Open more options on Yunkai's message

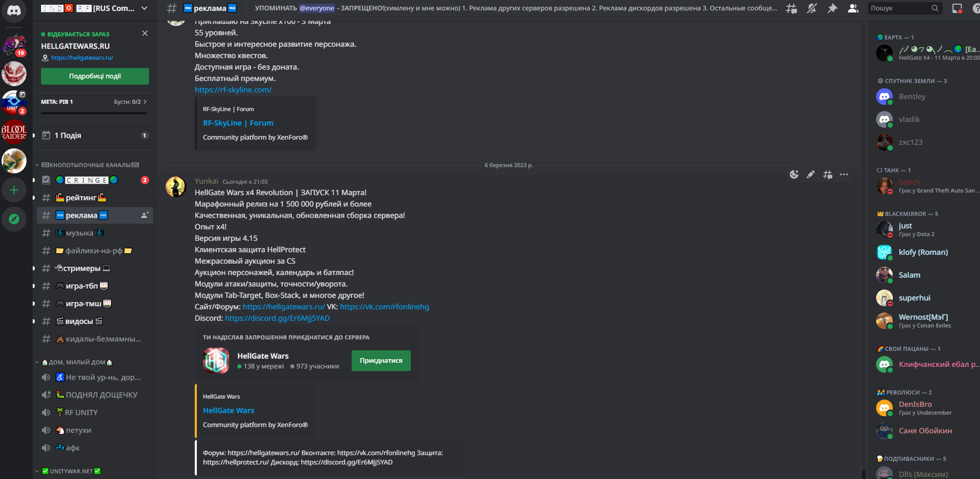coord(844,174)
